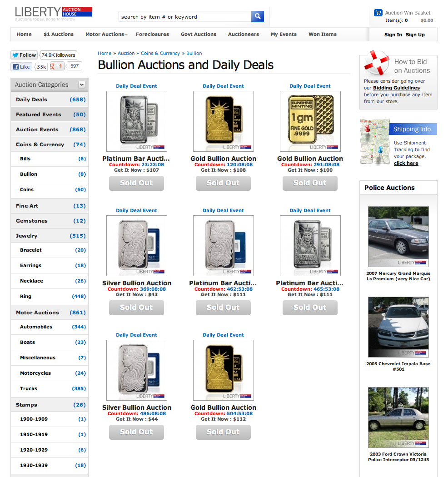This screenshot has width=448, height=477.
Task: Select the Earrings subcategory
Action: click(50, 265)
